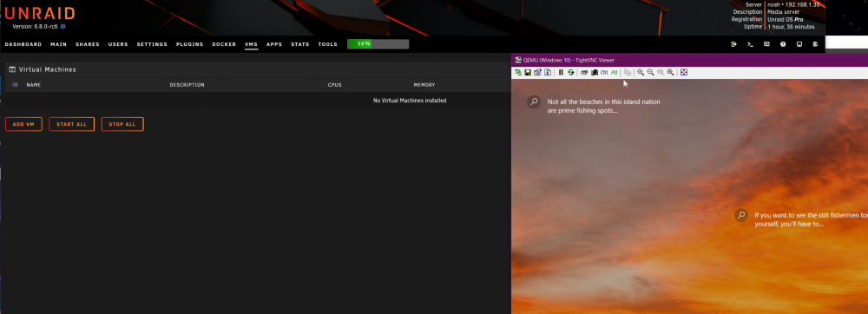Image resolution: width=868 pixels, height=314 pixels.
Task: Click the 38% green progress bar
Action: [378, 43]
